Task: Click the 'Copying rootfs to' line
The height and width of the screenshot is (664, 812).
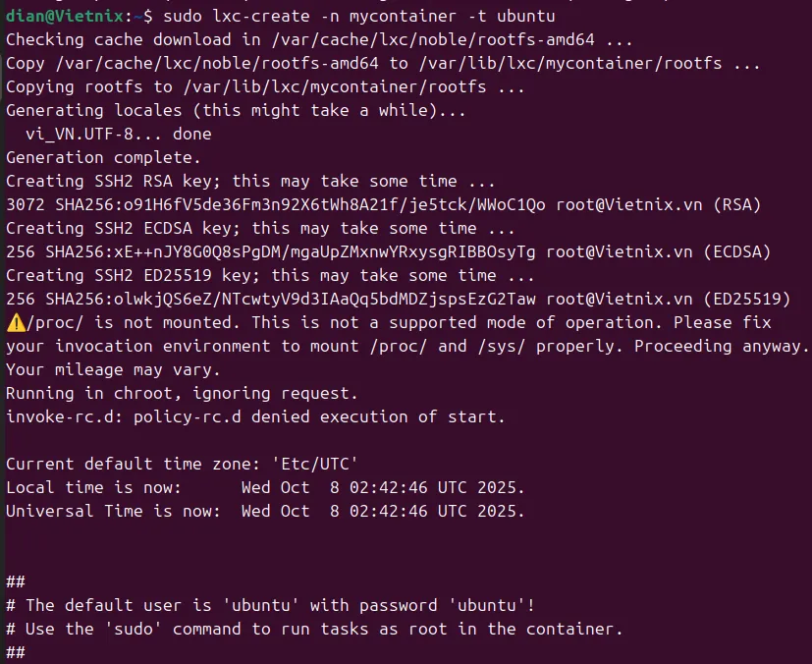Action: click(265, 87)
